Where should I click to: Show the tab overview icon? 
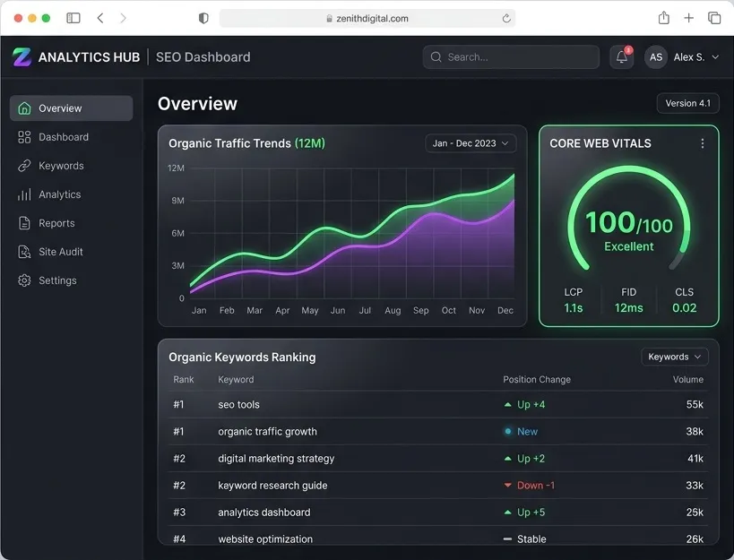click(714, 18)
